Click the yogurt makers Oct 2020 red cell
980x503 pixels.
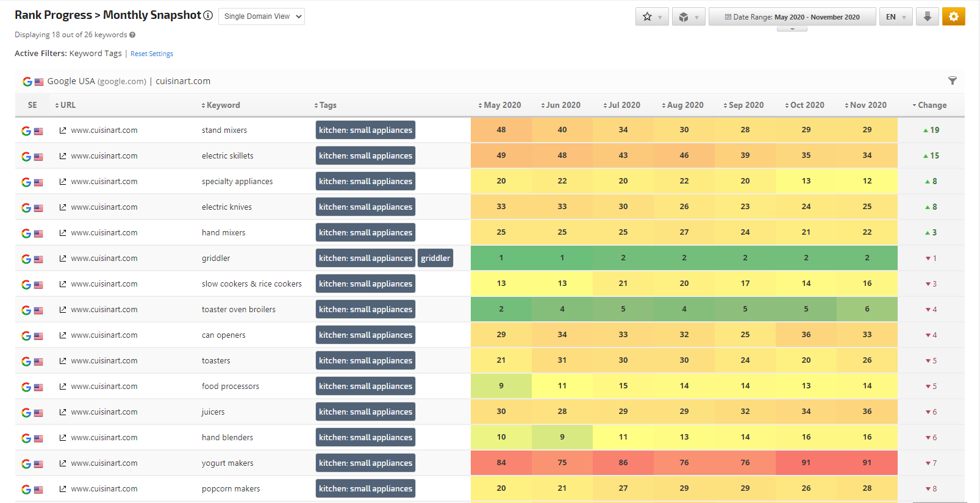[x=806, y=463]
